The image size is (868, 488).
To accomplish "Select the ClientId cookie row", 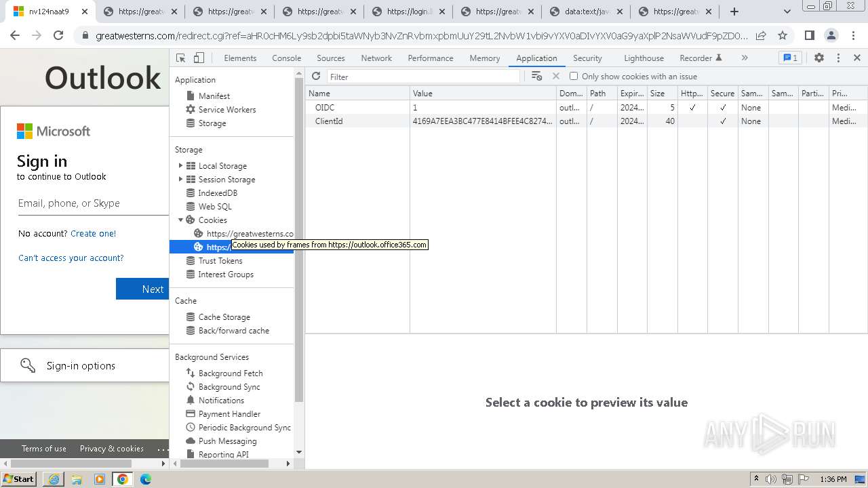I will (x=586, y=121).
